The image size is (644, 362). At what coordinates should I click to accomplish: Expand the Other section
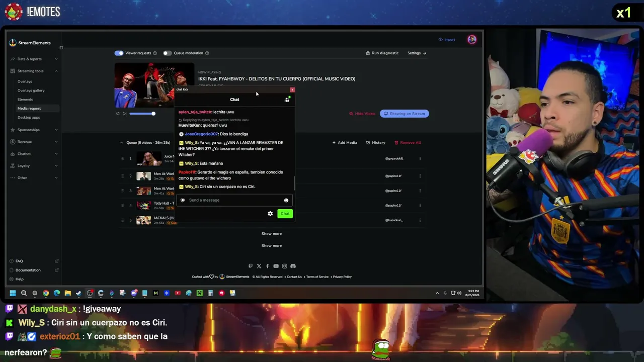coord(34,178)
